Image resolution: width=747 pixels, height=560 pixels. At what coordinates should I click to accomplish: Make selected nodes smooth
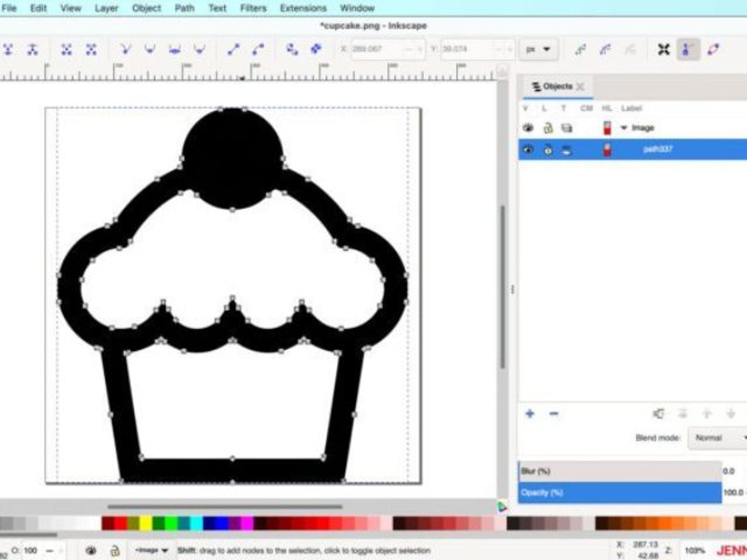click(x=150, y=49)
